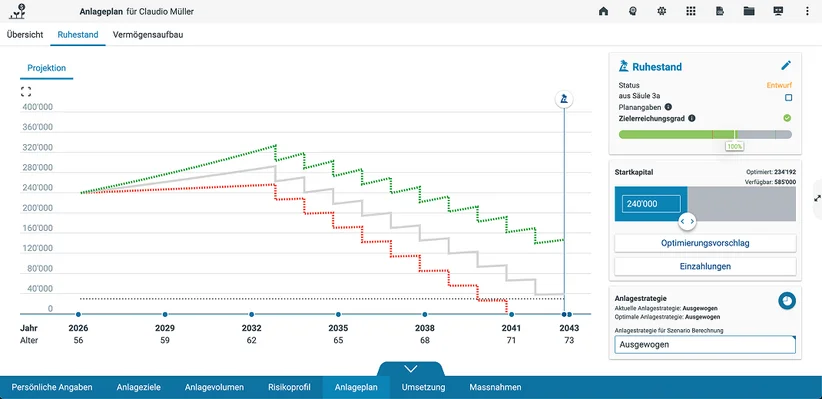Open Anlagestrategie dropdown showing Ausgewogen
The height and width of the screenshot is (399, 822).
tap(705, 344)
